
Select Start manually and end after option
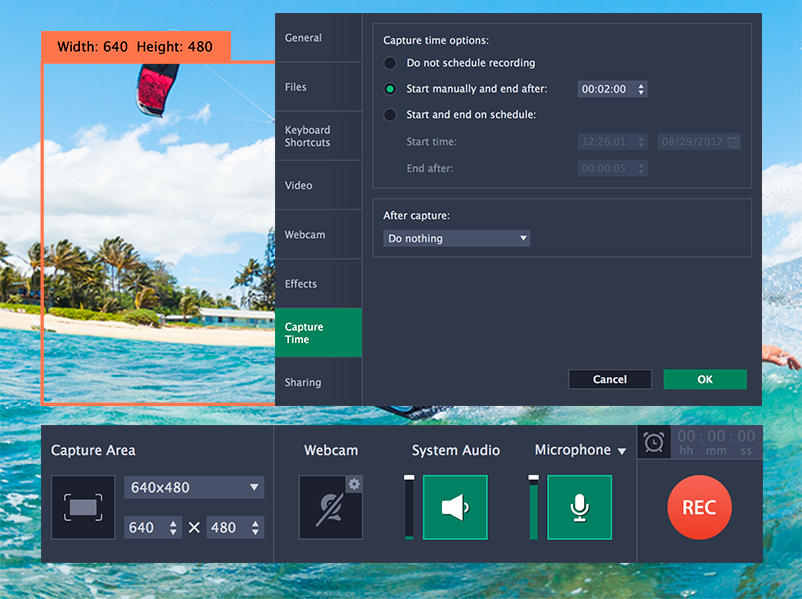[x=390, y=89]
